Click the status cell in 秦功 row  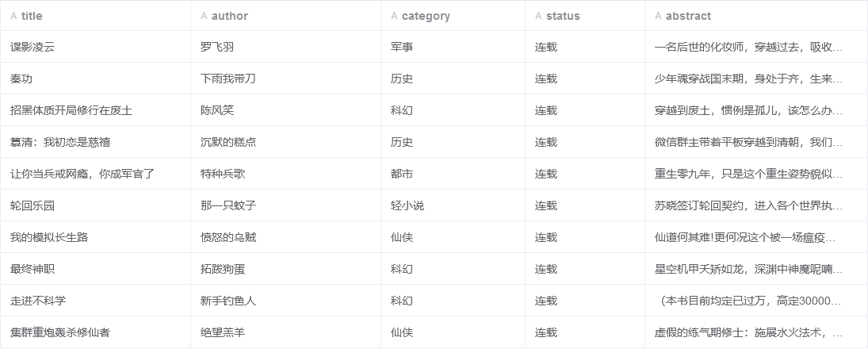[546, 79]
